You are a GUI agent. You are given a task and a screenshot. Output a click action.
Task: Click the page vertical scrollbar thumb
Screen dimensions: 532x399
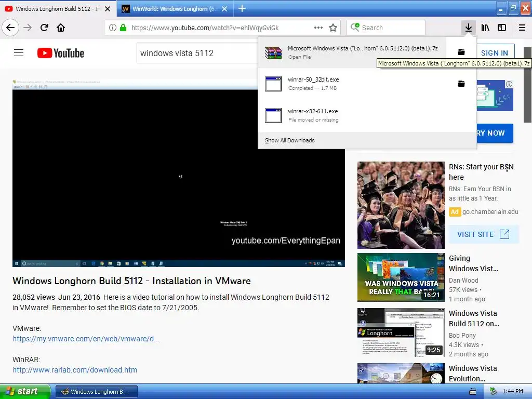(527, 85)
